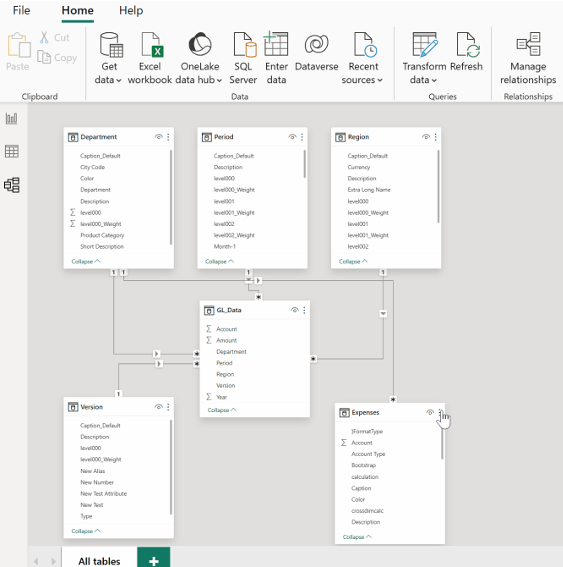Screen dimensions: 563x567
Task: Open the Help ribbon tab
Action: pyautogui.click(x=131, y=10)
